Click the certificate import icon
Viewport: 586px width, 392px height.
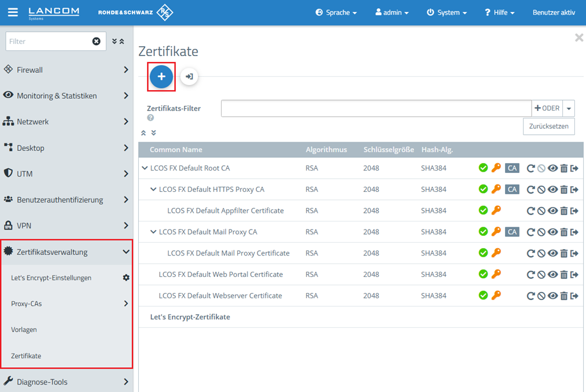point(189,76)
